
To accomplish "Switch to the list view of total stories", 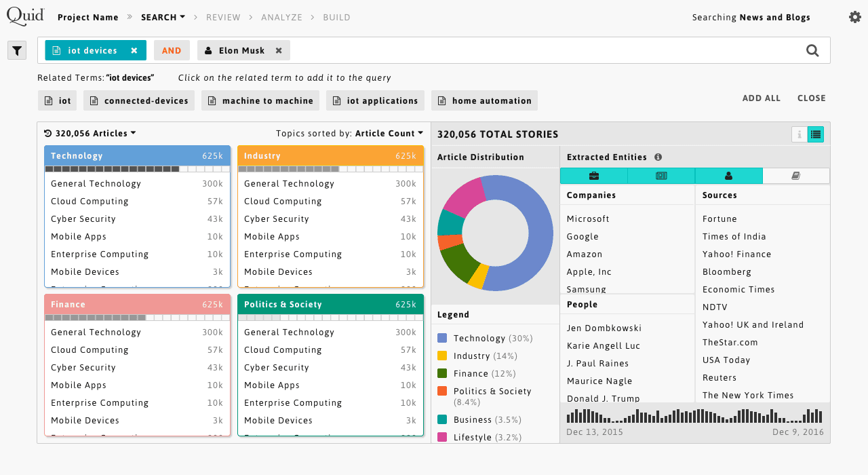I will click(x=816, y=134).
